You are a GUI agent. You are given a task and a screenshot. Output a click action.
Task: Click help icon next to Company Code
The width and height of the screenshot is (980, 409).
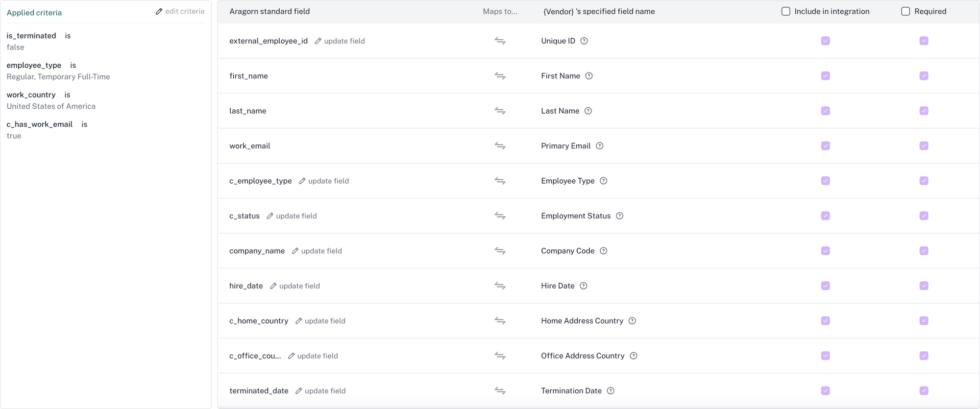coord(604,251)
